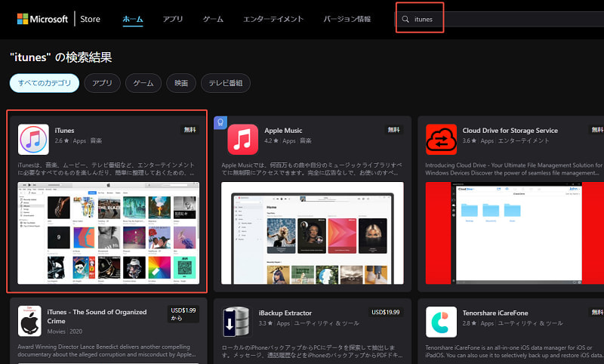Click the Tenorshare iCareFone 2.8 star rating
This screenshot has height=364, width=604.
point(470,323)
